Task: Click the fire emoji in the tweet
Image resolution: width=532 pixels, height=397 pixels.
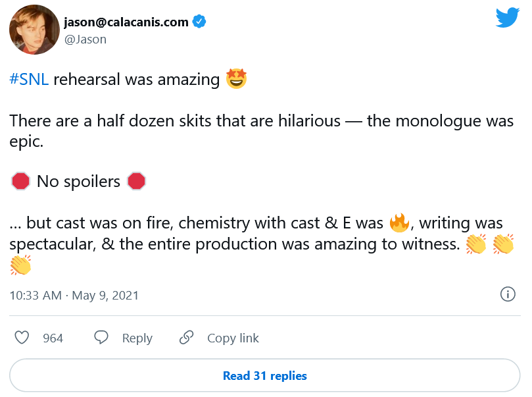Action: 399,223
